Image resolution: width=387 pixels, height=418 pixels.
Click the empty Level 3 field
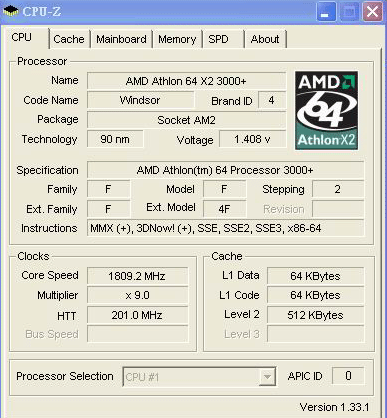click(x=315, y=334)
